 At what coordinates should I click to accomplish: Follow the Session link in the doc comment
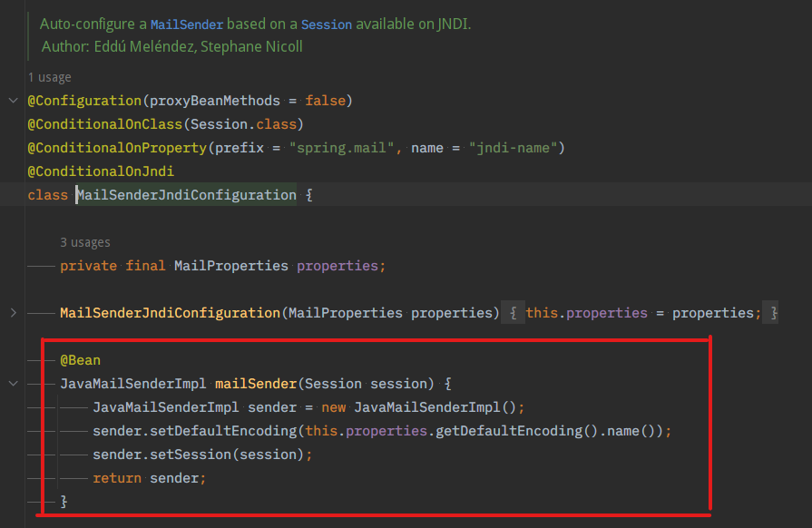click(326, 24)
